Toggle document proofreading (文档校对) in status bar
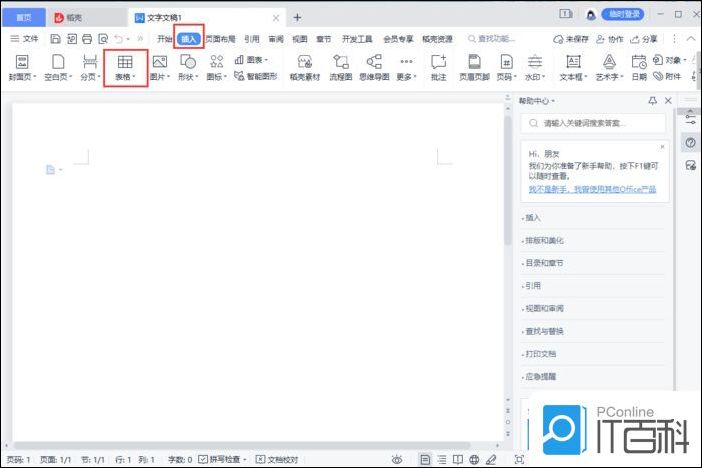Image resolution: width=702 pixels, height=468 pixels. 277,459
